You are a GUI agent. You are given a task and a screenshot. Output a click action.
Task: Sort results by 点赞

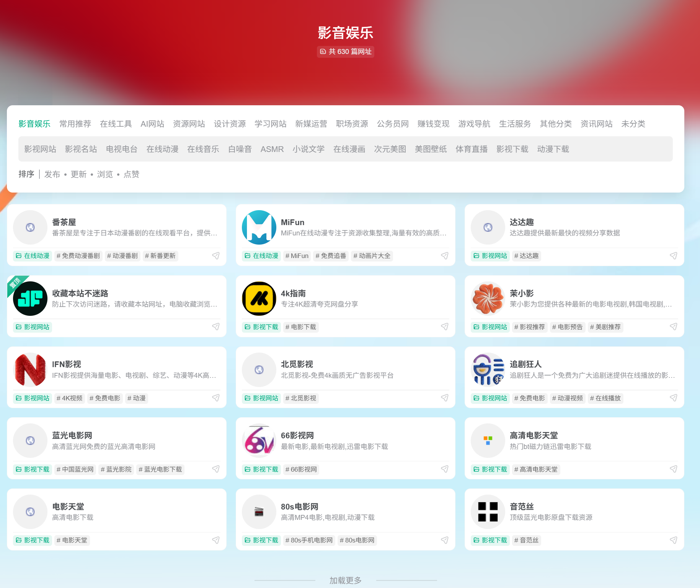131,175
